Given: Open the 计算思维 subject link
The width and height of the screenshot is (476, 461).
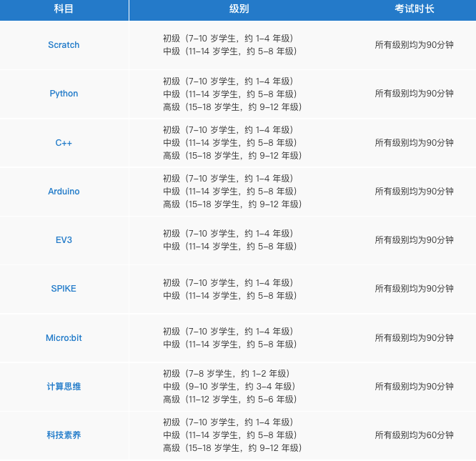Looking at the screenshot, I should tap(64, 387).
